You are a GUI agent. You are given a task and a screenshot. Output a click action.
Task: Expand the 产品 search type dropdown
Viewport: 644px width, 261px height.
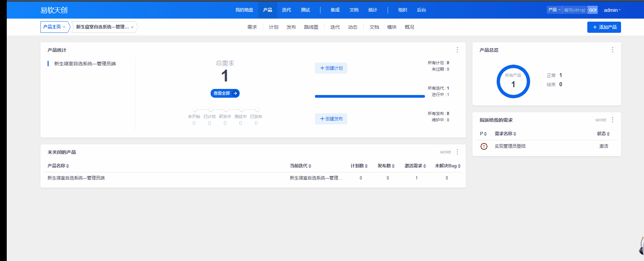pos(555,10)
